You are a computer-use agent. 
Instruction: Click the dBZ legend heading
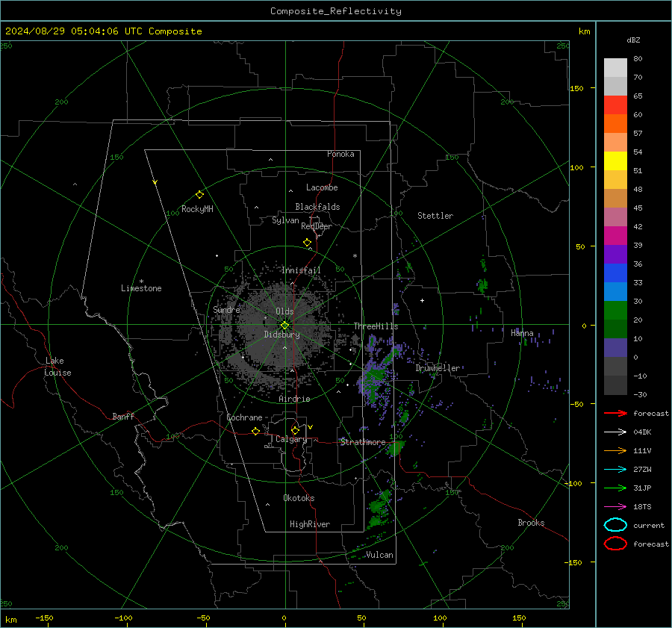(633, 40)
